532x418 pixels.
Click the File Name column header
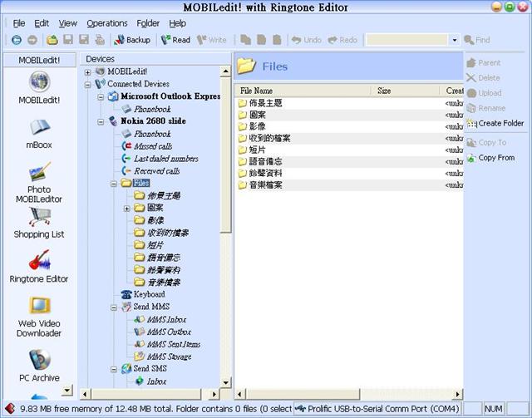point(256,91)
